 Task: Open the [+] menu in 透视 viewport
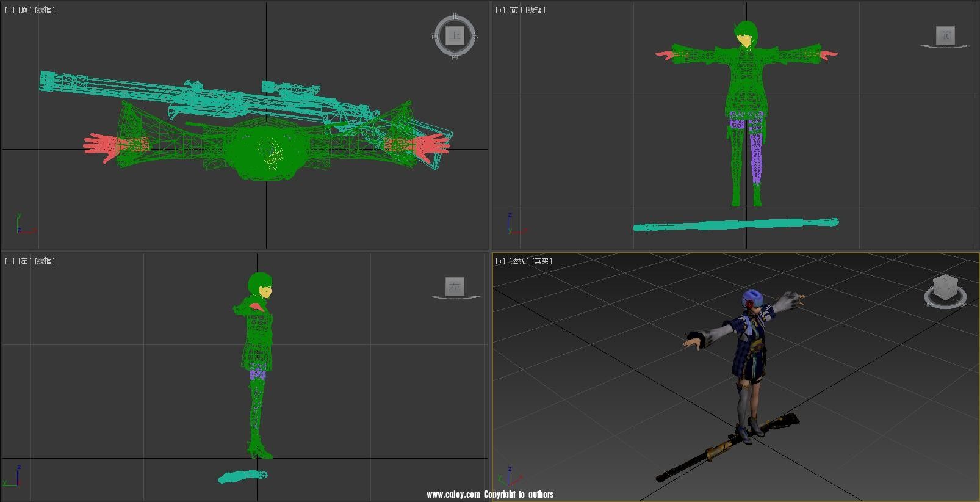tap(500, 261)
